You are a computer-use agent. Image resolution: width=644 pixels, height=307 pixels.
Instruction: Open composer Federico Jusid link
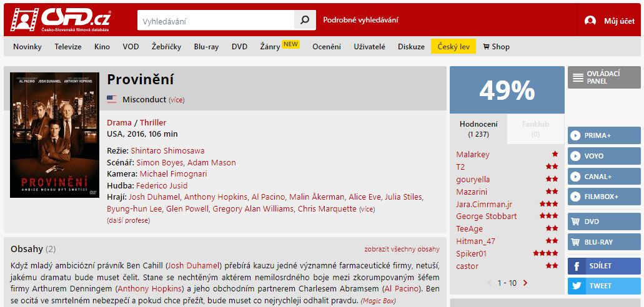click(162, 185)
